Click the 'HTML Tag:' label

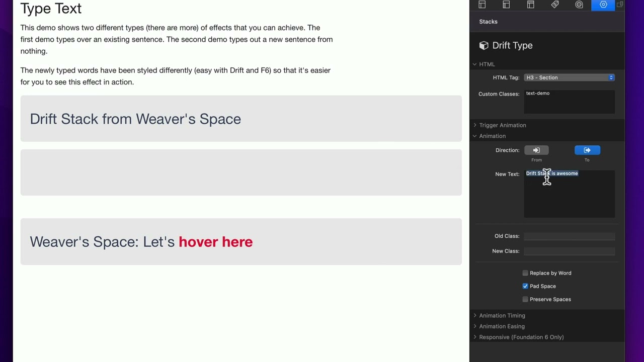click(506, 77)
